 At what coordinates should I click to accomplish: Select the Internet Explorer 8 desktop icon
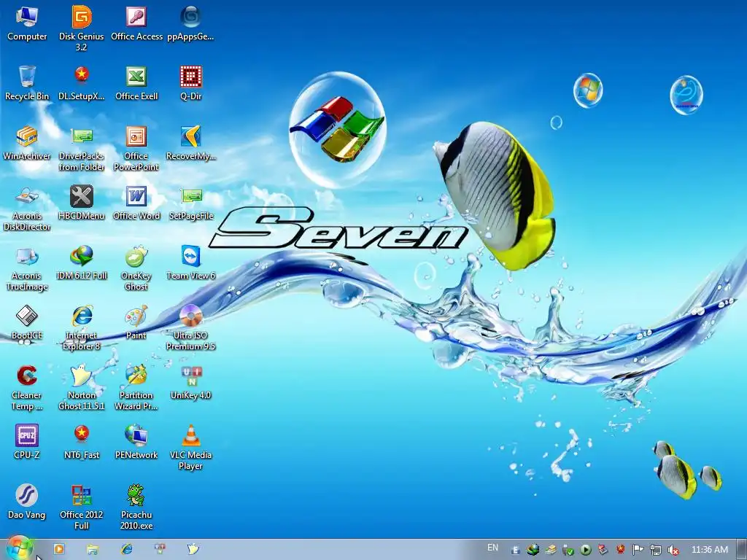(x=82, y=328)
